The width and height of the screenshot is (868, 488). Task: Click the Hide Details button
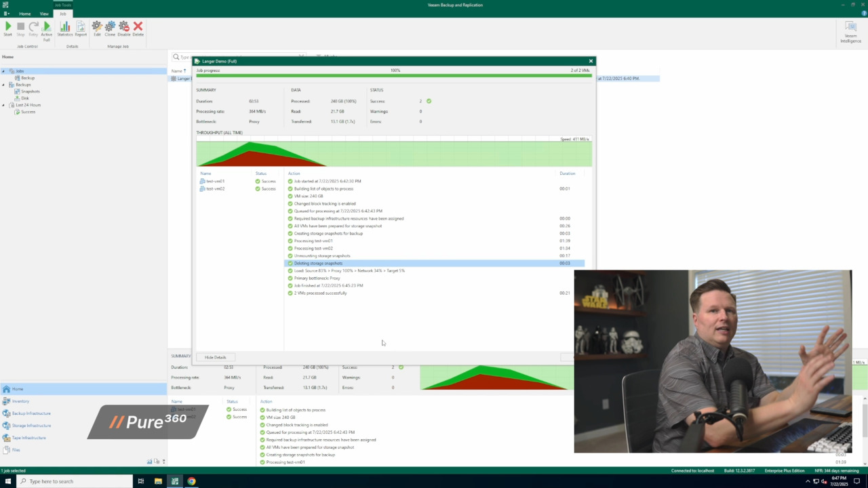click(215, 357)
